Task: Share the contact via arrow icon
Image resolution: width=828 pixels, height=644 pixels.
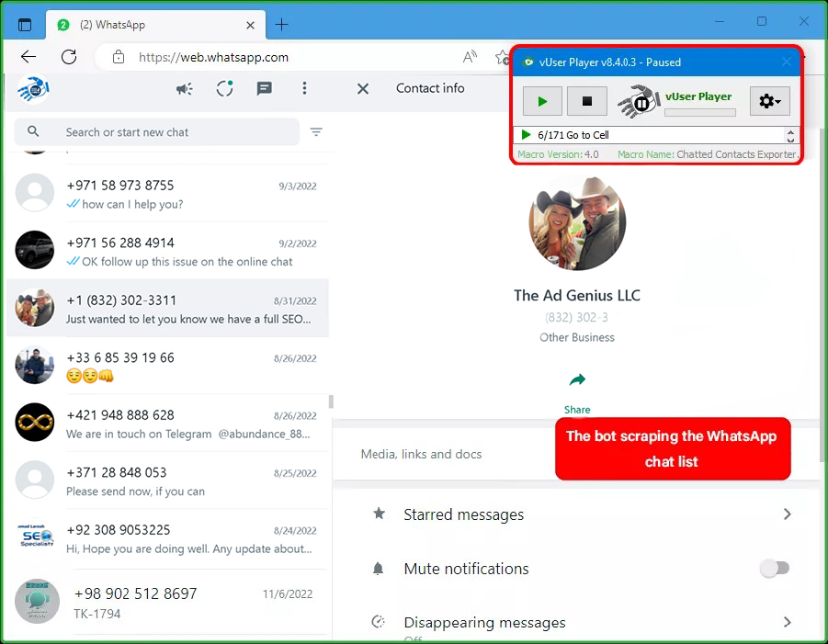Action: point(577,379)
